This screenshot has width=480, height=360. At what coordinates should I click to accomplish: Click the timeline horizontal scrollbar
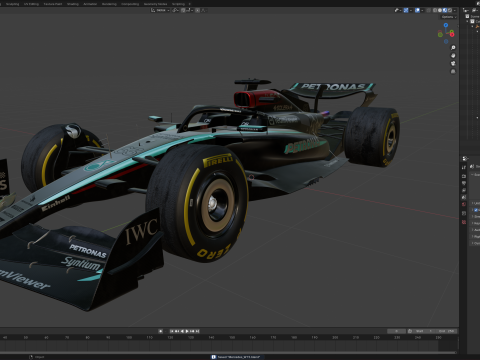coord(228,352)
